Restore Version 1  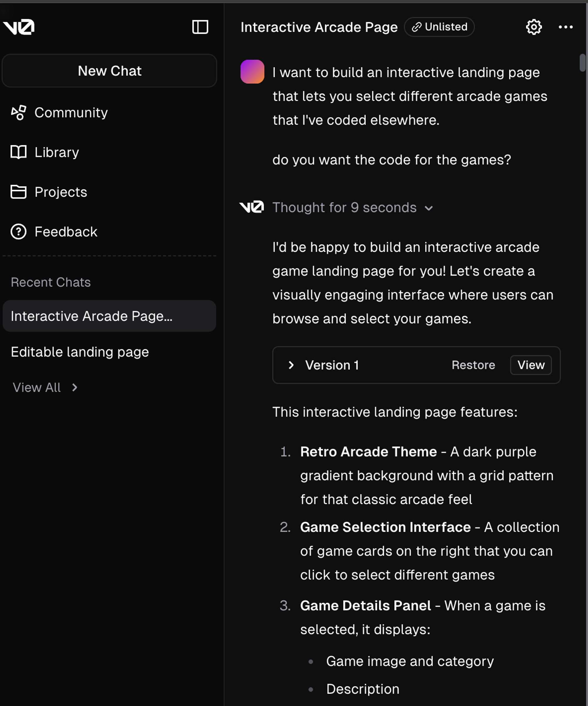pyautogui.click(x=473, y=365)
